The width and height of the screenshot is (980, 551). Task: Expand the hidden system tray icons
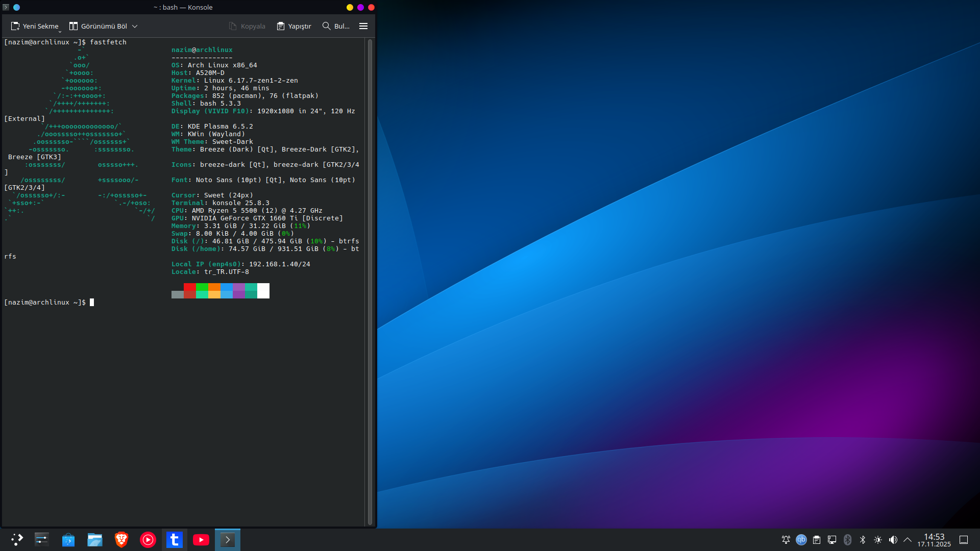(908, 540)
